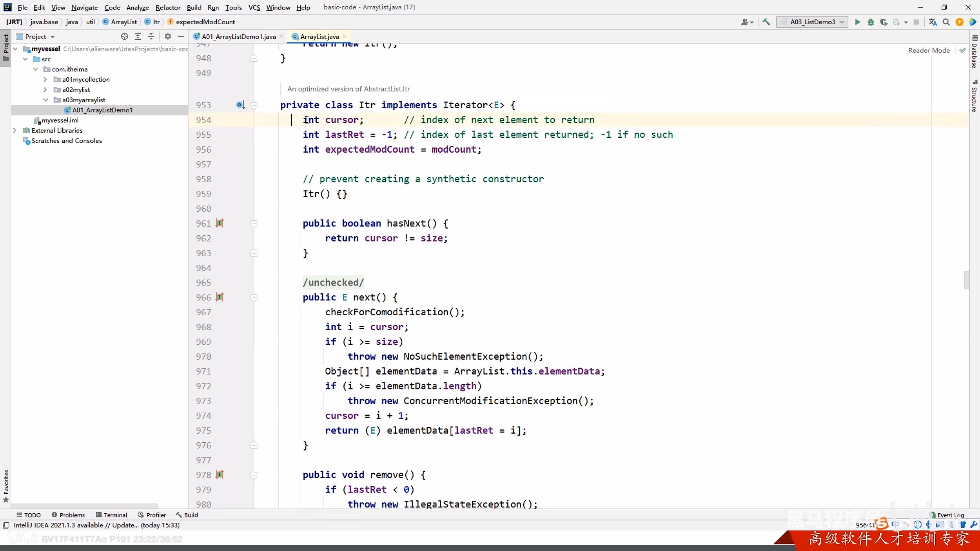Toggle fold marker for hasNext method
Image resolution: width=980 pixels, height=551 pixels.
click(x=254, y=224)
